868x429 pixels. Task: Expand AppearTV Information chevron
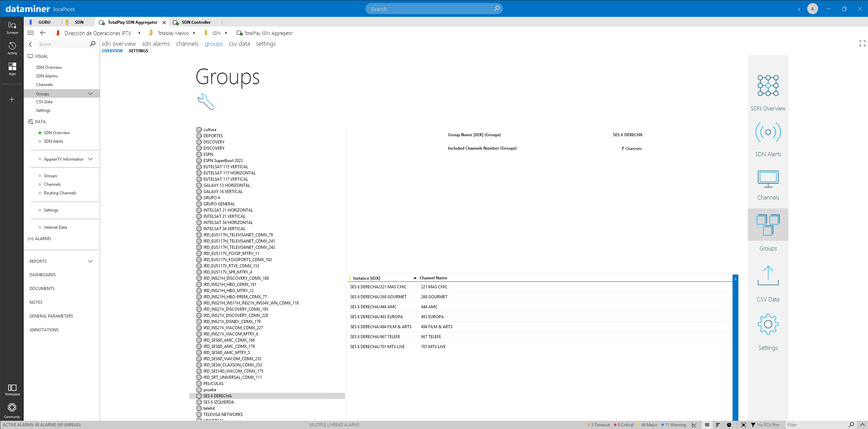[x=90, y=159]
